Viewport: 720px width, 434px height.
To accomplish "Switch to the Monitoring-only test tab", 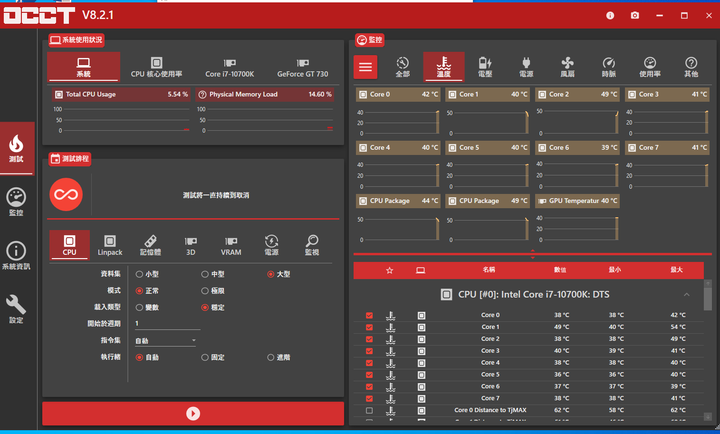I will pyautogui.click(x=312, y=245).
